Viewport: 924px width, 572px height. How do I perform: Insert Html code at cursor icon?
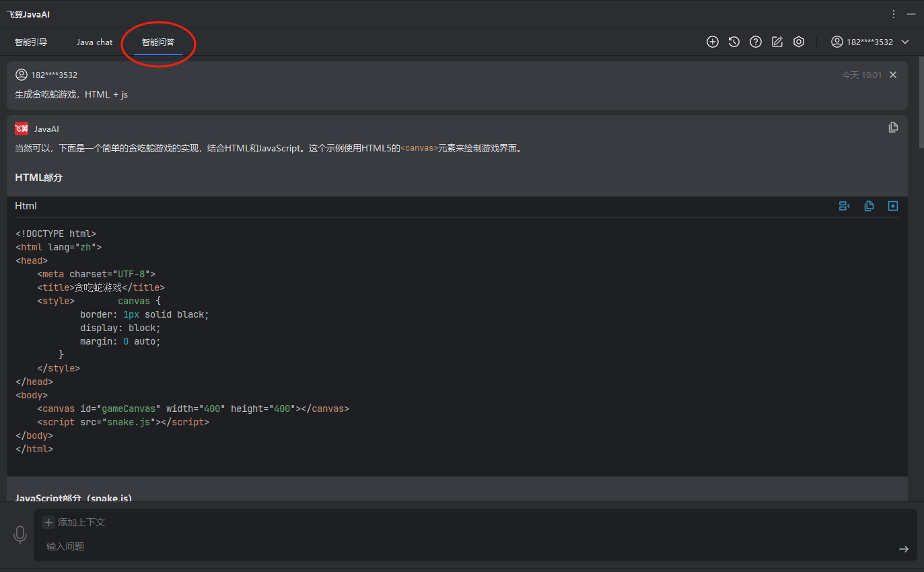click(844, 206)
